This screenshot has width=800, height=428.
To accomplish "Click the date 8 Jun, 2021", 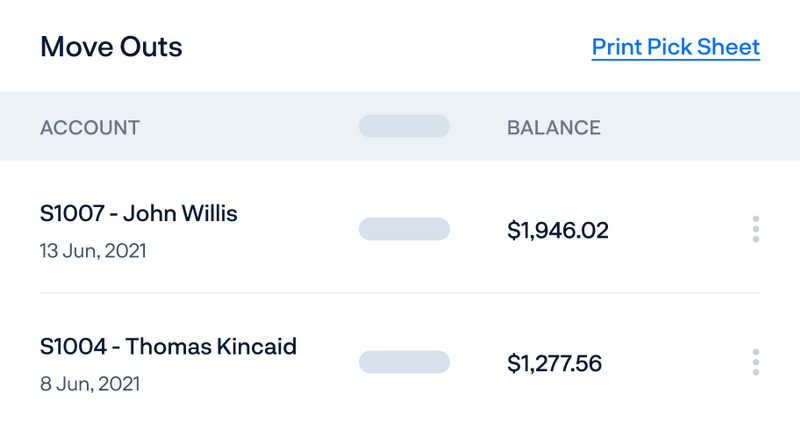I will [x=90, y=383].
